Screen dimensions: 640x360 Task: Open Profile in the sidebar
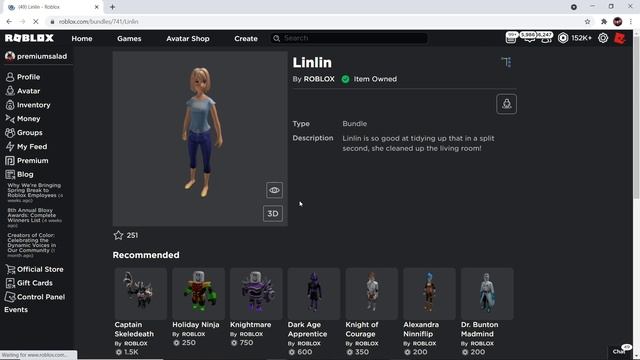23,77
